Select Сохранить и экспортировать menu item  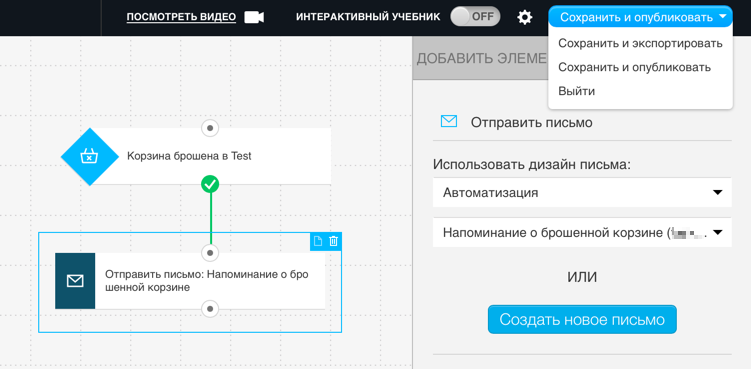[640, 44]
